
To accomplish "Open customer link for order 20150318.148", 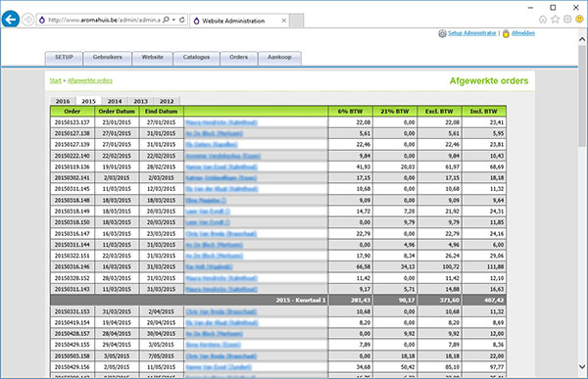I will click(206, 200).
